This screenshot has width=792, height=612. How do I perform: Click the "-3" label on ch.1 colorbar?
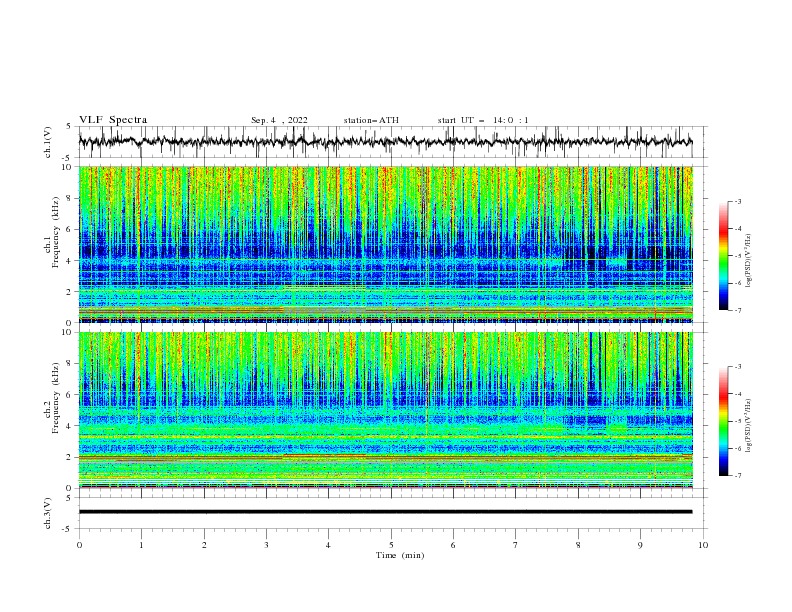coord(738,201)
